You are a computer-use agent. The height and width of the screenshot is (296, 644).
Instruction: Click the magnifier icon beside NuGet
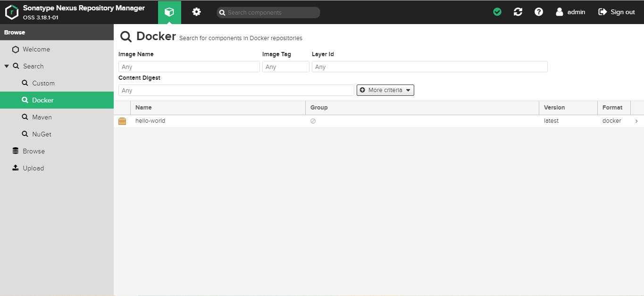pyautogui.click(x=25, y=134)
